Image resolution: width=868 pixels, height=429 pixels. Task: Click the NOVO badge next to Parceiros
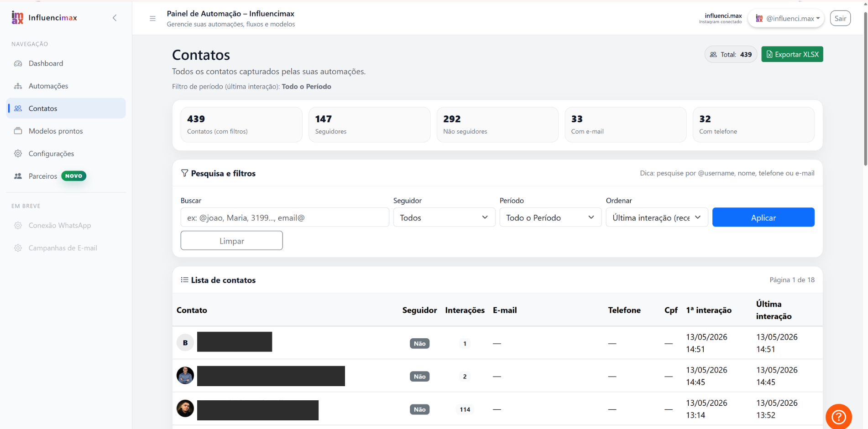(x=73, y=176)
